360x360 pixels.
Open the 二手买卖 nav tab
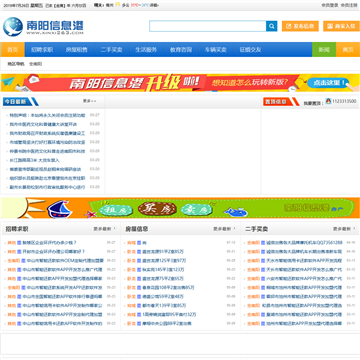point(111,50)
